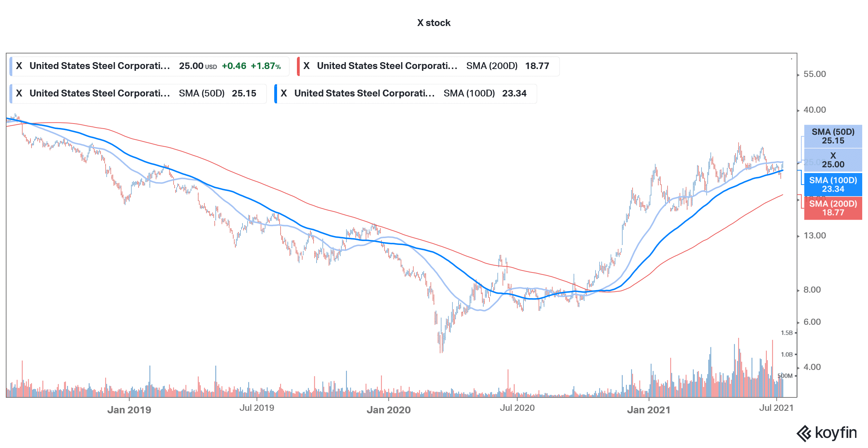This screenshot has width=868, height=448.
Task: Select the SMA (50D) 25.15 legend box
Action: [x=138, y=94]
